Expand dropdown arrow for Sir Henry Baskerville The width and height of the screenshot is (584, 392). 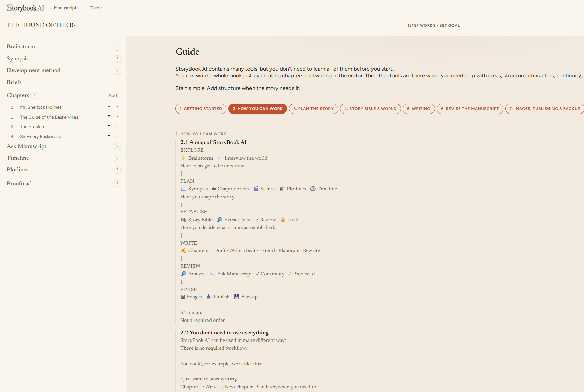point(109,136)
